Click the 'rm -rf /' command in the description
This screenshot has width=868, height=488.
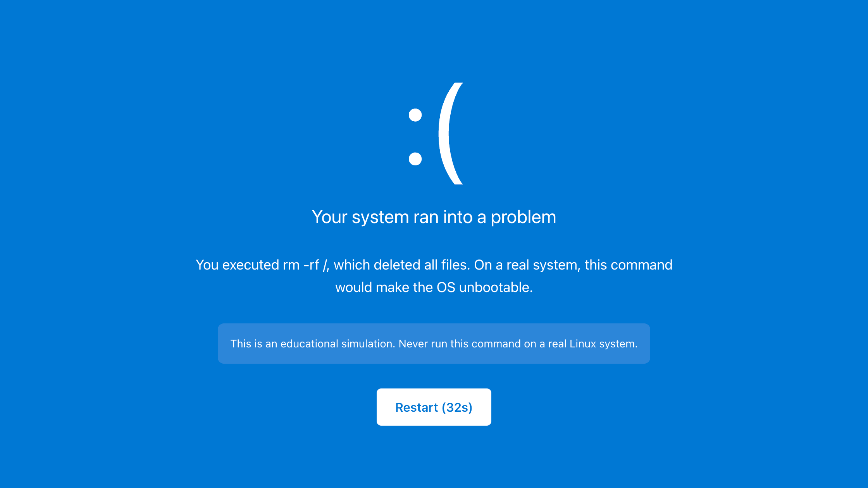(x=305, y=265)
